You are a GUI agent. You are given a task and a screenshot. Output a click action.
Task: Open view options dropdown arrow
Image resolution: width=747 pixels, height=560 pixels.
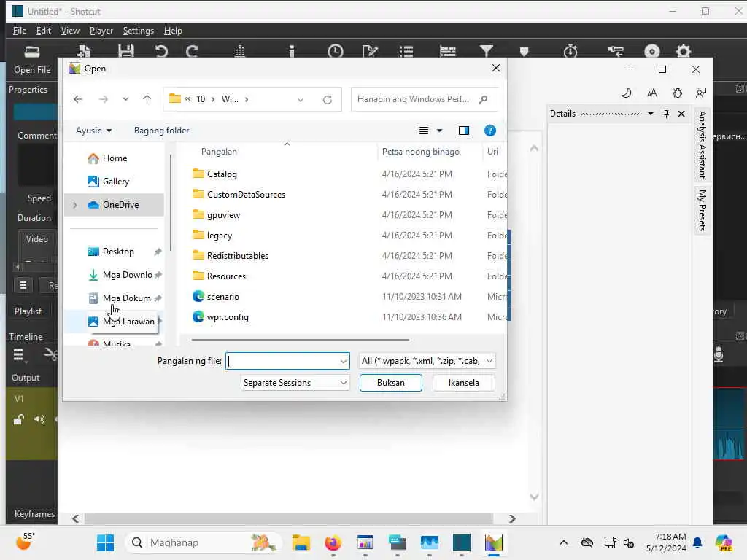point(439,131)
